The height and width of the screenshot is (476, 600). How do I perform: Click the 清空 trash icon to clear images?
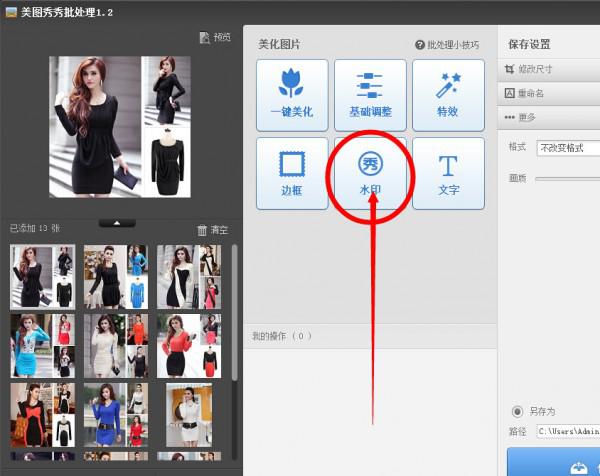tap(212, 229)
